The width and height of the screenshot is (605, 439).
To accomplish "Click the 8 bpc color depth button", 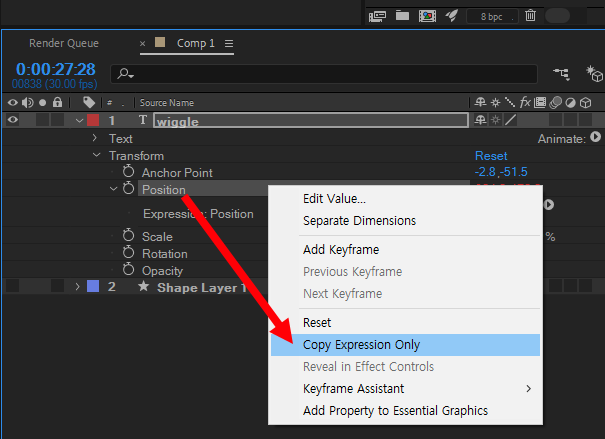I will pyautogui.click(x=492, y=17).
